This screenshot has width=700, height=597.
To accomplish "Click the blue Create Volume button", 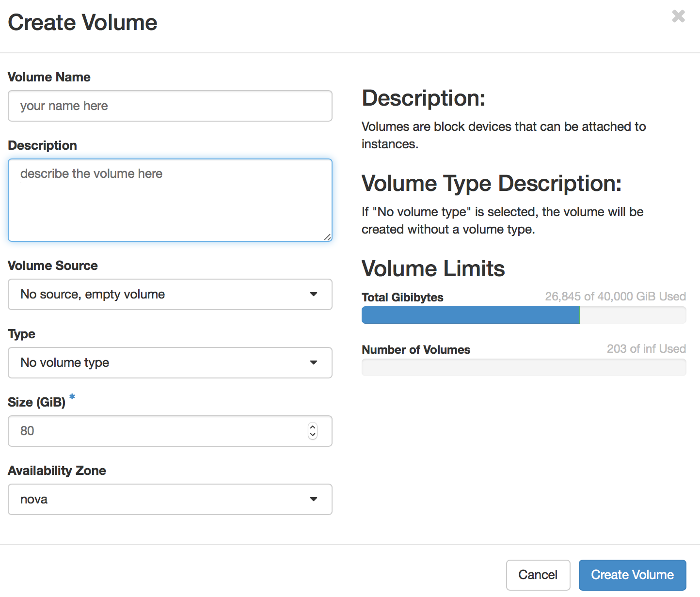I will coord(632,575).
